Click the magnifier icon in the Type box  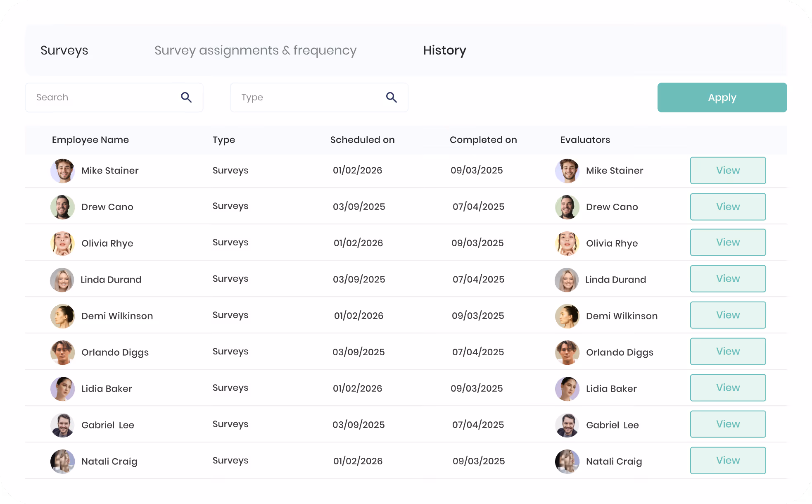point(392,97)
